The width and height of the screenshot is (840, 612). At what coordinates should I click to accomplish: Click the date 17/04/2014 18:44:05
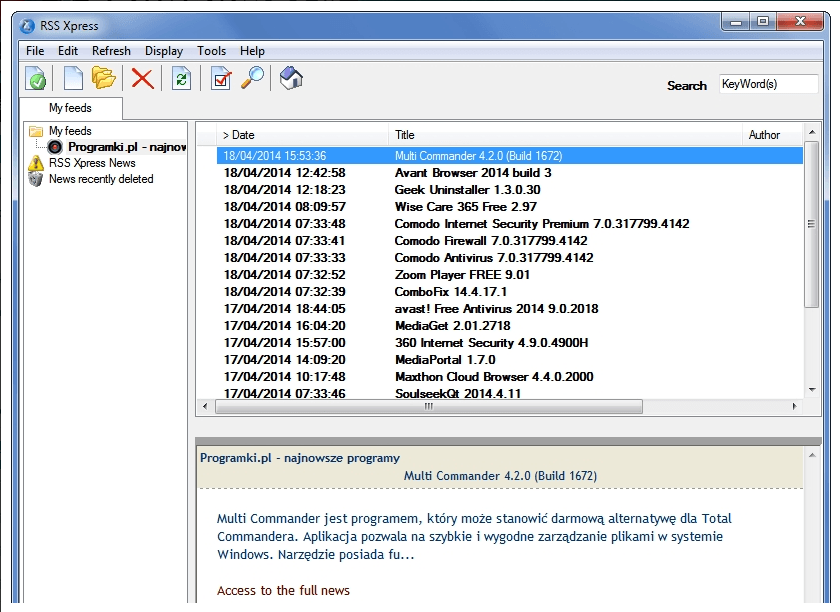tap(284, 309)
